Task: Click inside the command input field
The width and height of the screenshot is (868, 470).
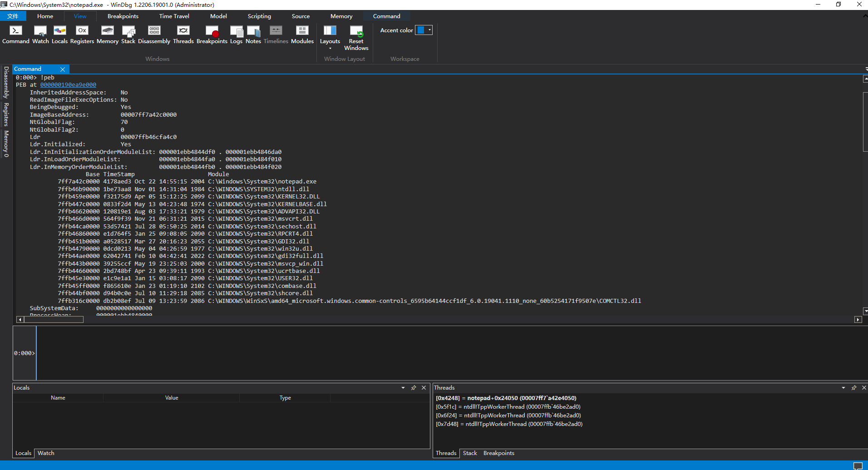Action: (x=227, y=353)
